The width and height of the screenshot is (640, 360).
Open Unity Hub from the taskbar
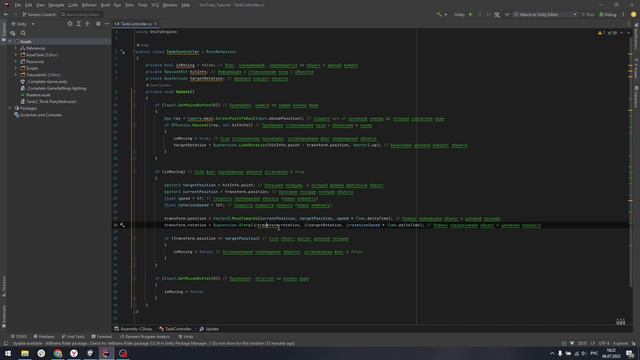coord(90,353)
